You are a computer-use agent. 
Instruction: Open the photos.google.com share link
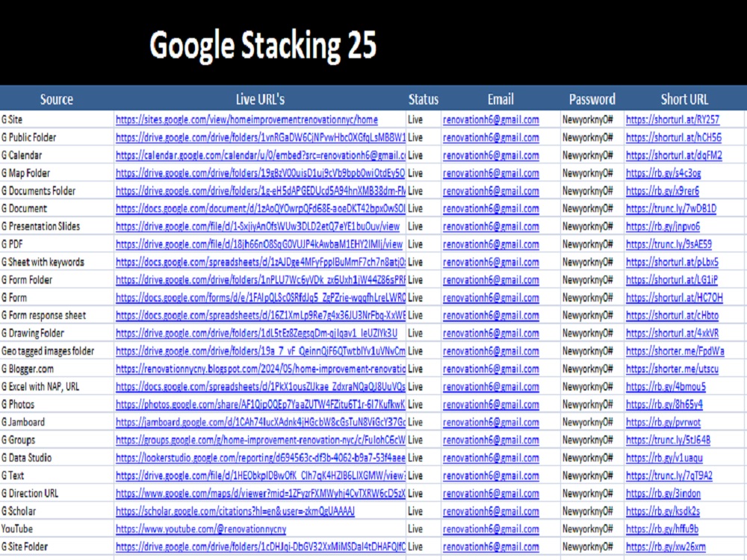coord(261,404)
